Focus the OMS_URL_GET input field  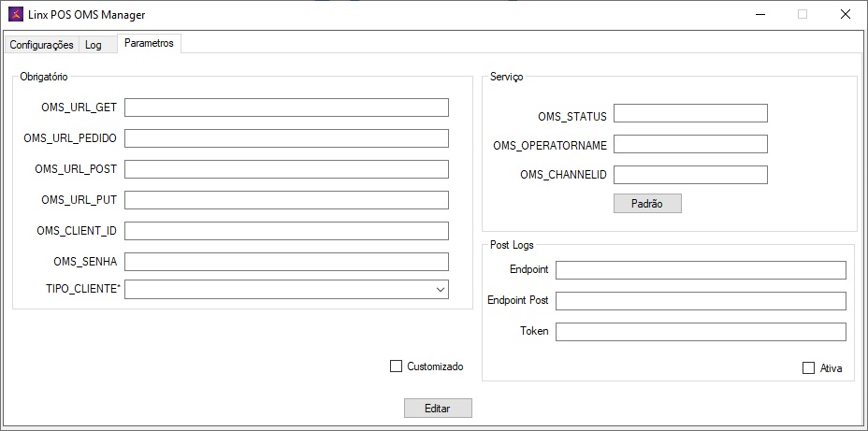coord(286,108)
